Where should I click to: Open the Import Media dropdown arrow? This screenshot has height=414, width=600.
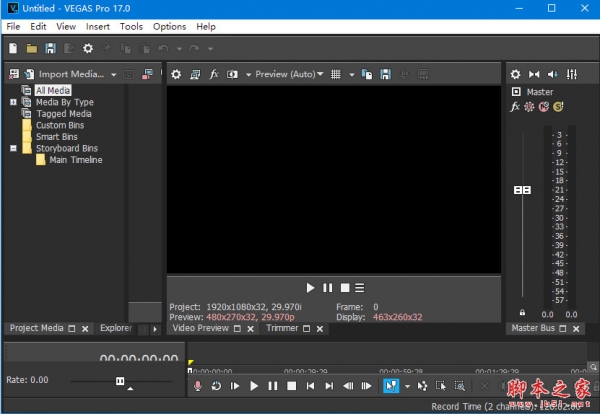(113, 75)
